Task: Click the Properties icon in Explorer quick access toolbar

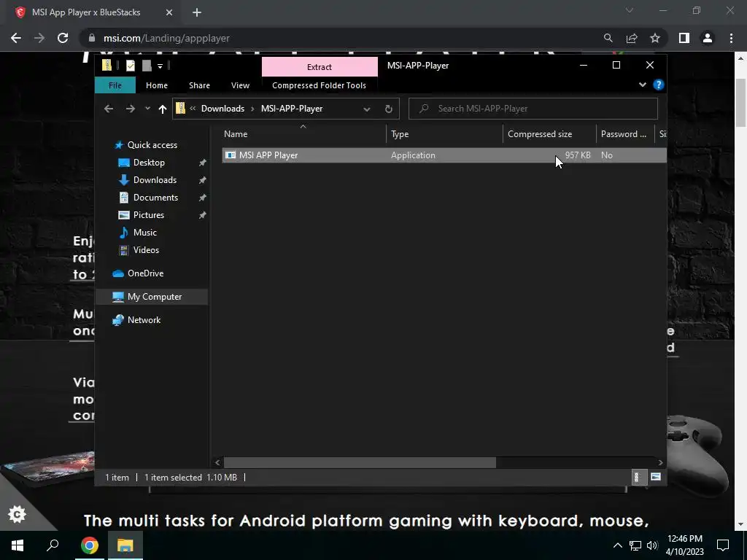Action: pyautogui.click(x=130, y=66)
